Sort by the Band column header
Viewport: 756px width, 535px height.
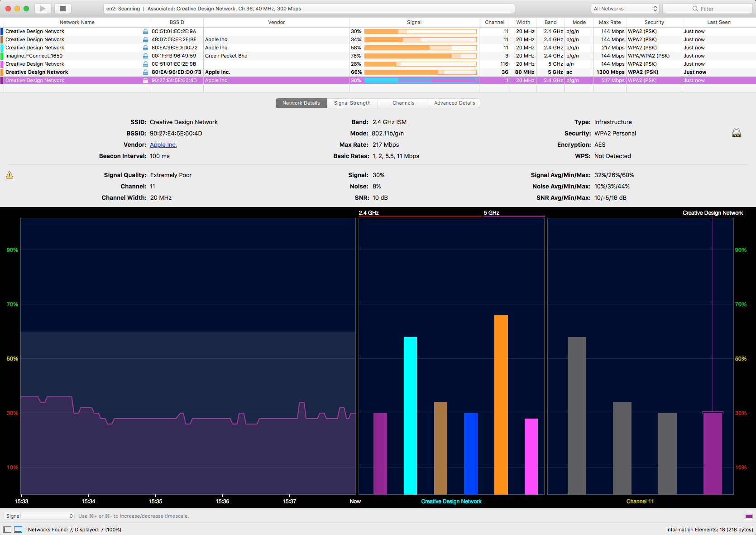pyautogui.click(x=551, y=22)
